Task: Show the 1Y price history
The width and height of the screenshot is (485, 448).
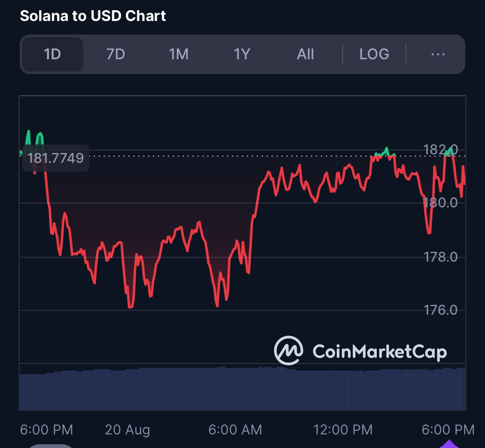Action: (x=242, y=54)
